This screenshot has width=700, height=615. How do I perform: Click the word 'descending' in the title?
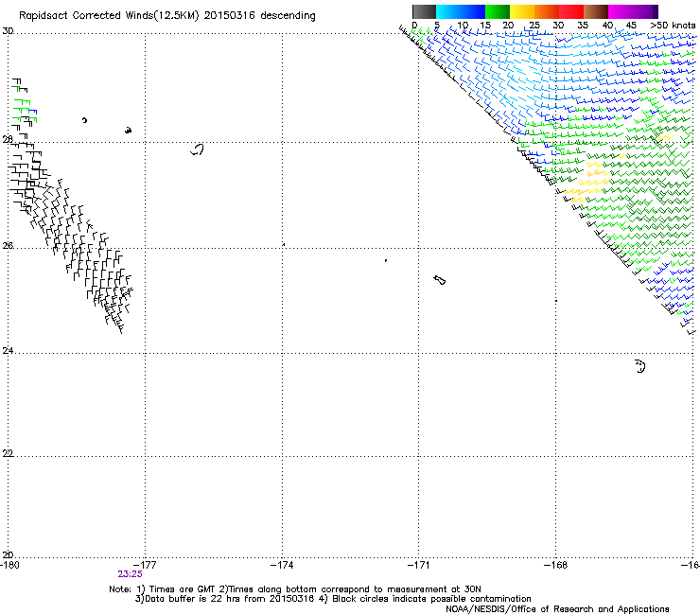pos(288,16)
